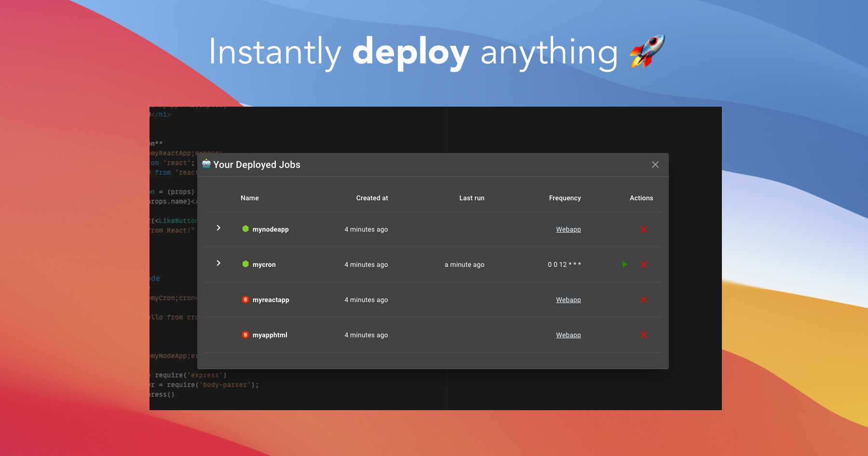The width and height of the screenshot is (868, 456).
Task: Delete the myapphtml job with red X
Action: point(643,335)
